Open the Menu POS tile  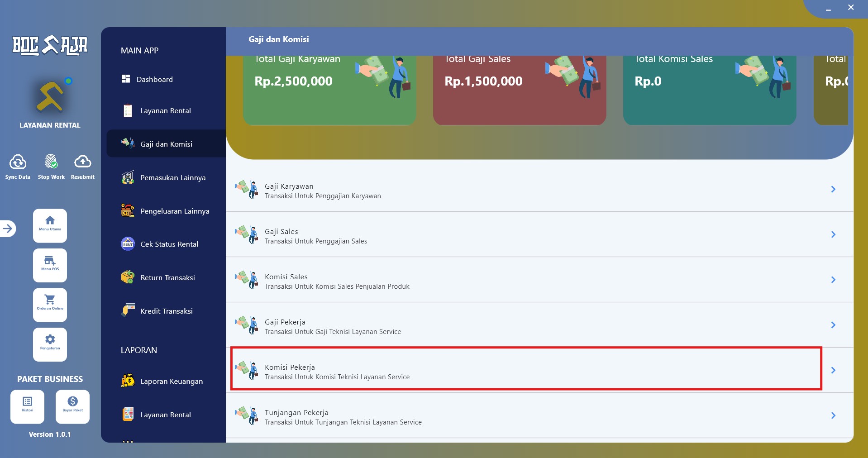click(x=50, y=265)
